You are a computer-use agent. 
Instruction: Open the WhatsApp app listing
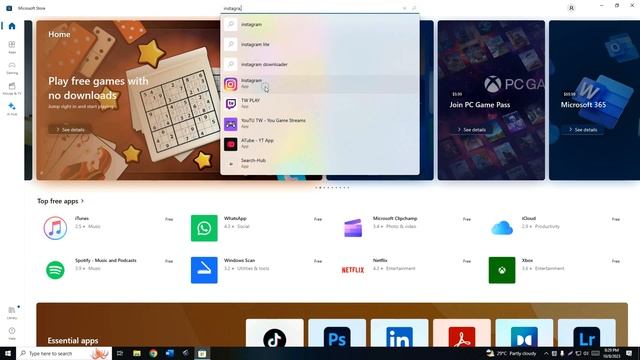257,227
